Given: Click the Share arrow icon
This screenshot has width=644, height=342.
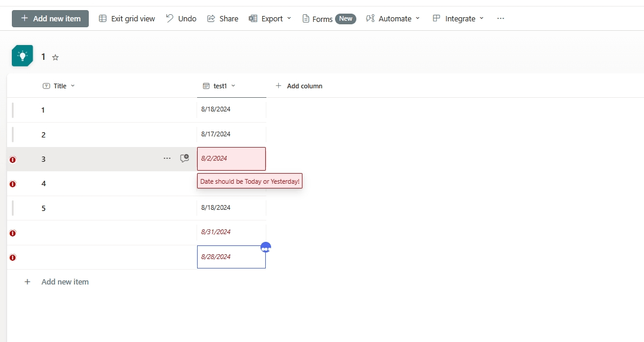Looking at the screenshot, I should click(211, 18).
